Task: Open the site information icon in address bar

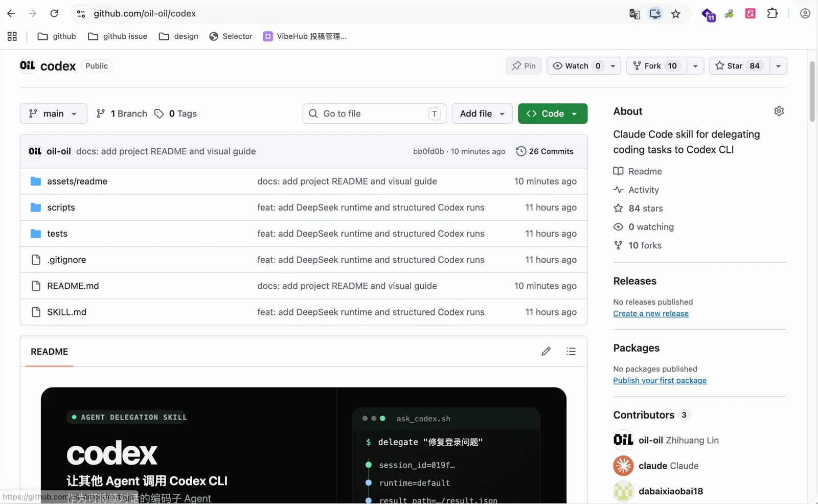Action: tap(81, 14)
